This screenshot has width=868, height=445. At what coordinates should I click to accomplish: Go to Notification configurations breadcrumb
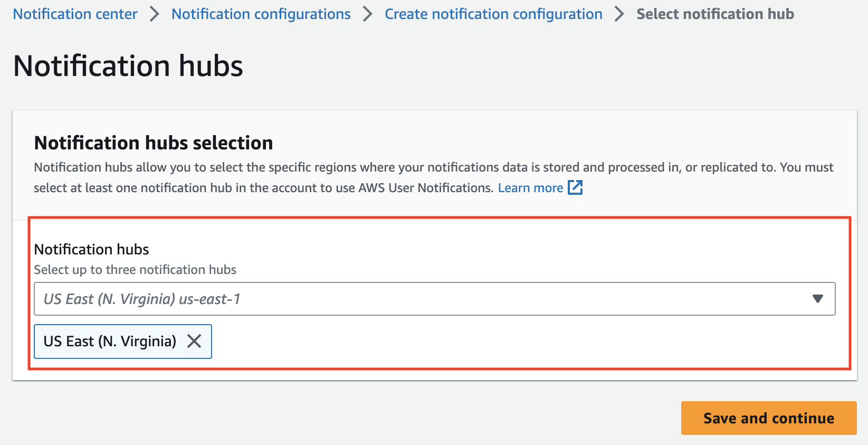[x=261, y=14]
